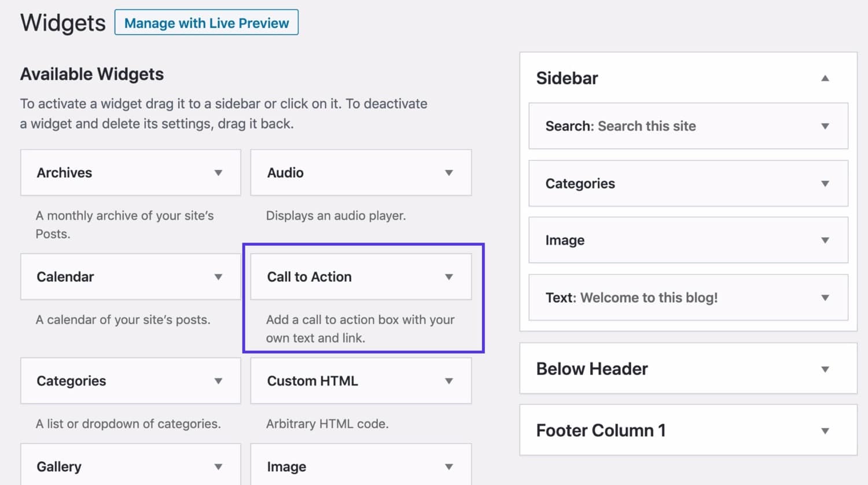Screen dimensions: 868x485
Task: Open the Gallery widget arrow
Action: coord(218,466)
